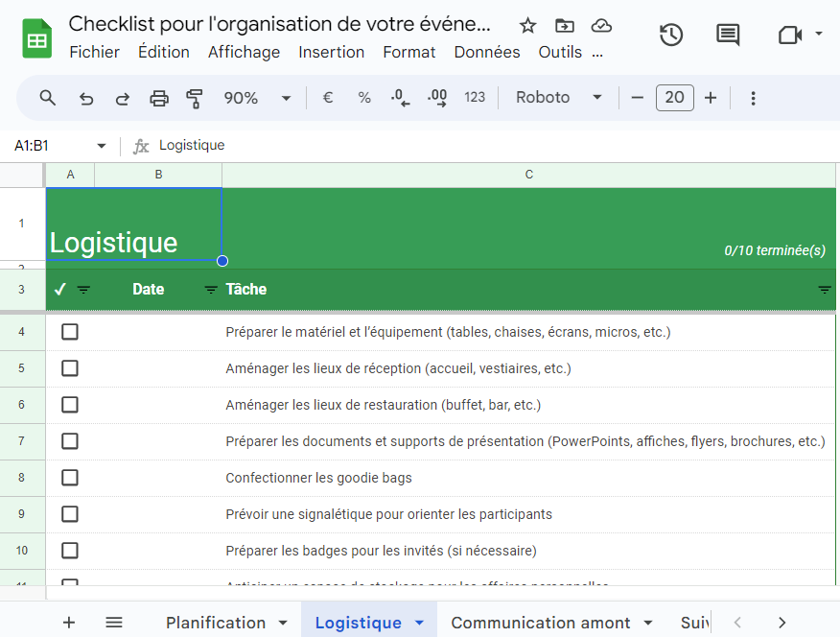This screenshot has height=637, width=840.
Task: Open the Tâche column filter
Action: pos(824,290)
